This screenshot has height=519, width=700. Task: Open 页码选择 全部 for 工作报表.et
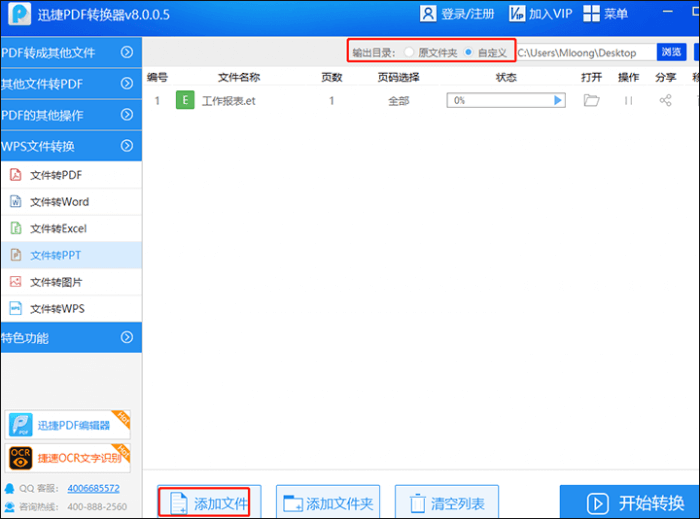[398, 101]
